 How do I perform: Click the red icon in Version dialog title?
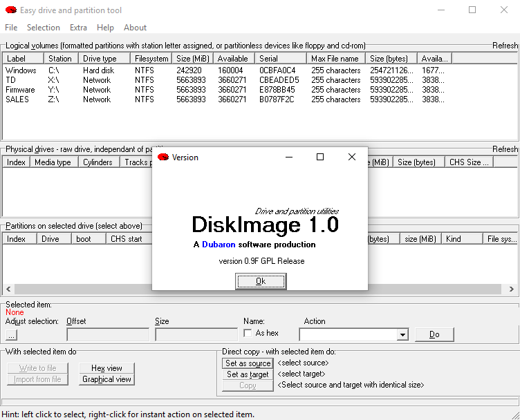[x=163, y=157]
